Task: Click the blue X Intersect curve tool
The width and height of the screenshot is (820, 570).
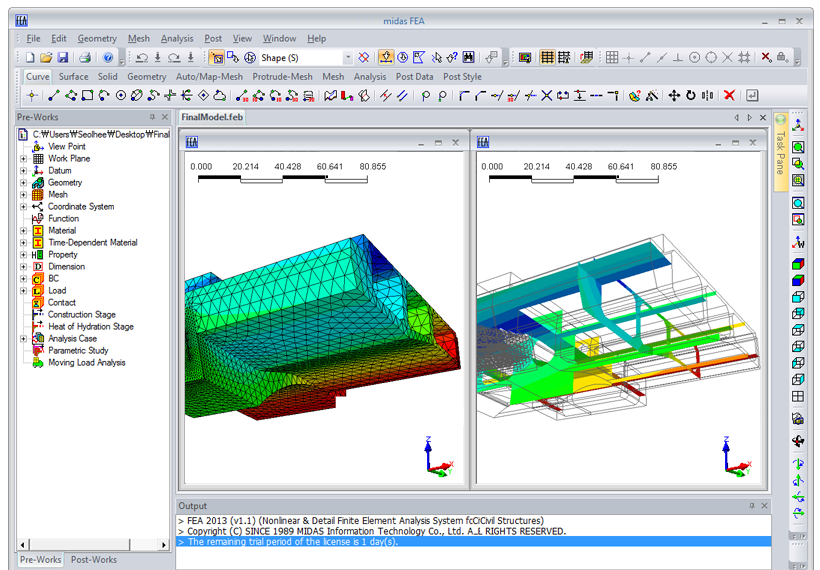Action: click(x=546, y=96)
